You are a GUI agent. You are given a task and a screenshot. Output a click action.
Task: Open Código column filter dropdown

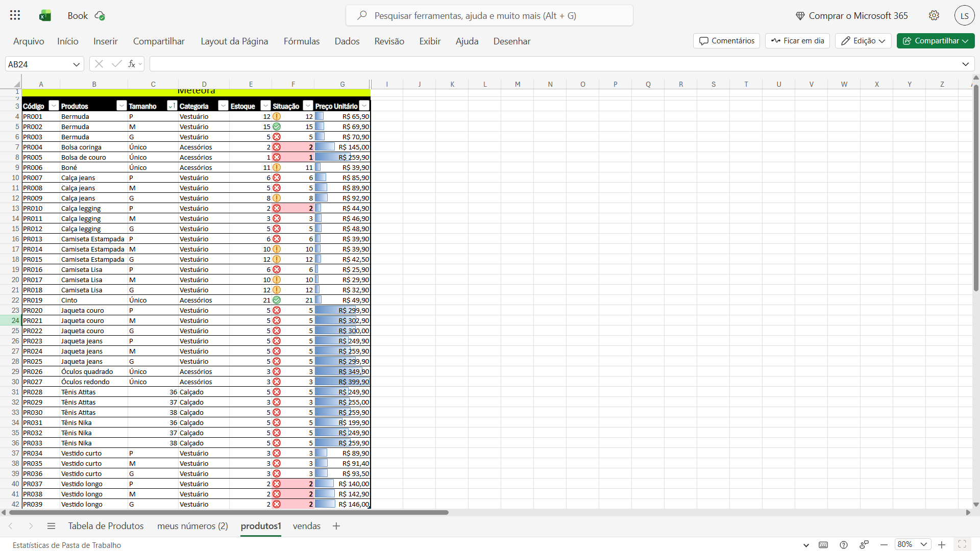54,106
